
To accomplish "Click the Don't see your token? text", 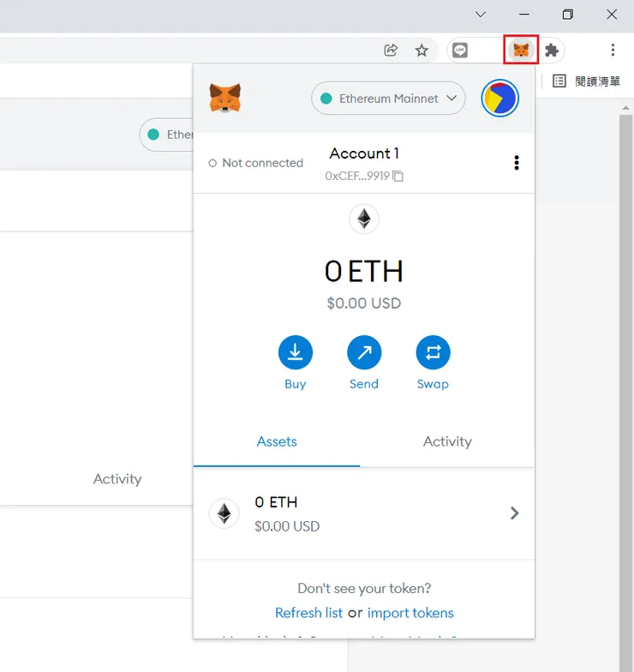I will point(364,588).
